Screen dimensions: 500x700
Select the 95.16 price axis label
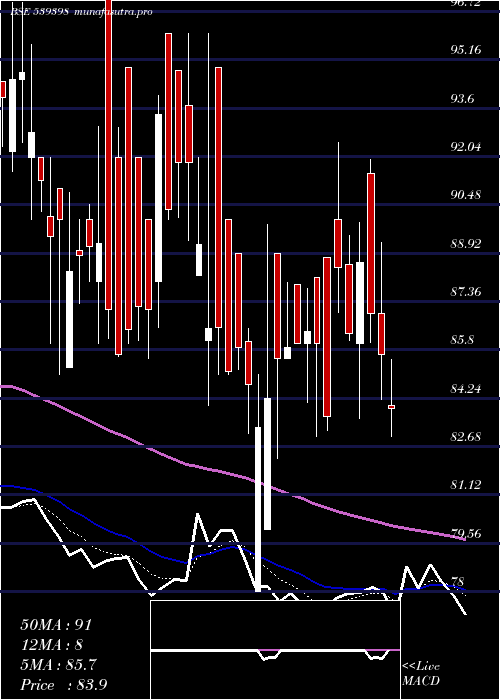[x=466, y=49]
